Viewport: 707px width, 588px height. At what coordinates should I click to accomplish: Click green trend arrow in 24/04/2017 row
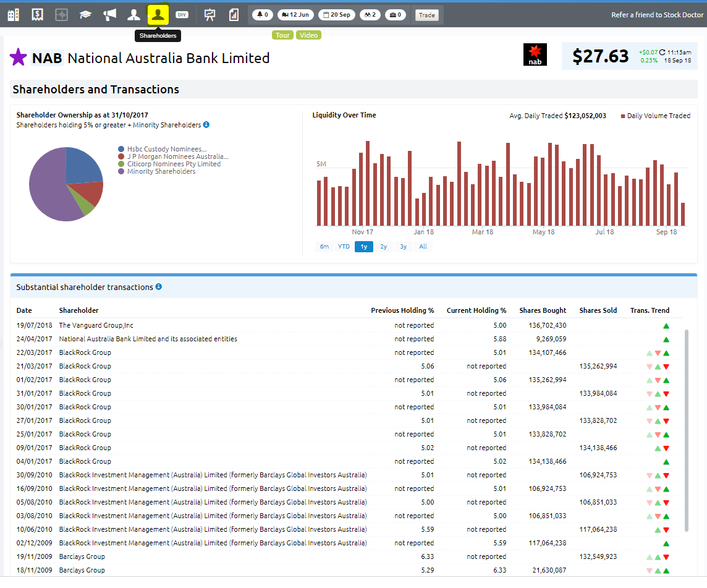[x=666, y=339]
